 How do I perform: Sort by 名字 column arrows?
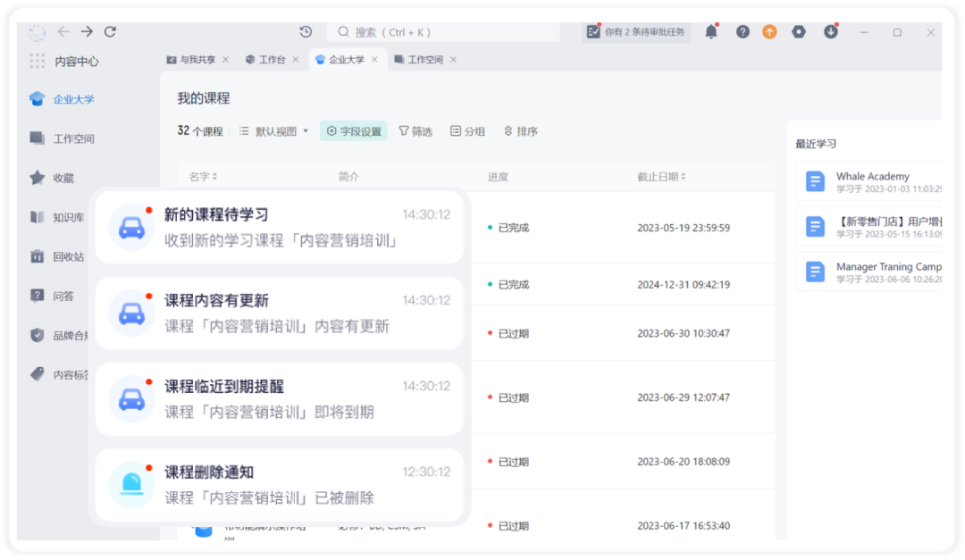[x=214, y=177]
